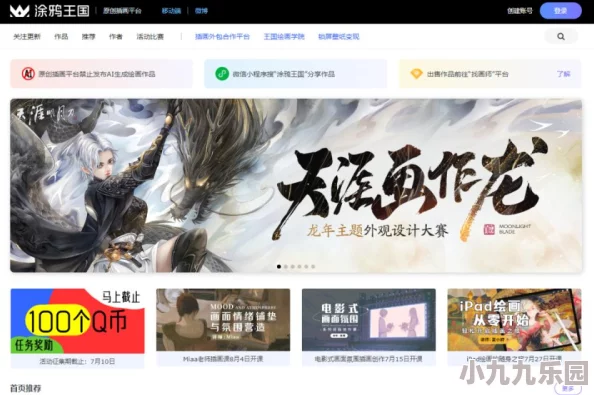This screenshot has height=395, width=594.
Task: Open the search magnifier icon
Action: (x=561, y=36)
